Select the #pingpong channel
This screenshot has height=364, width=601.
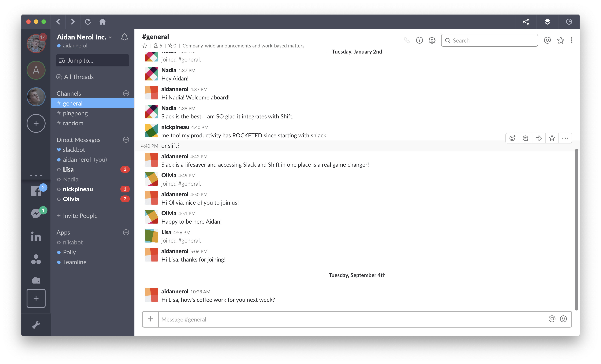click(75, 113)
